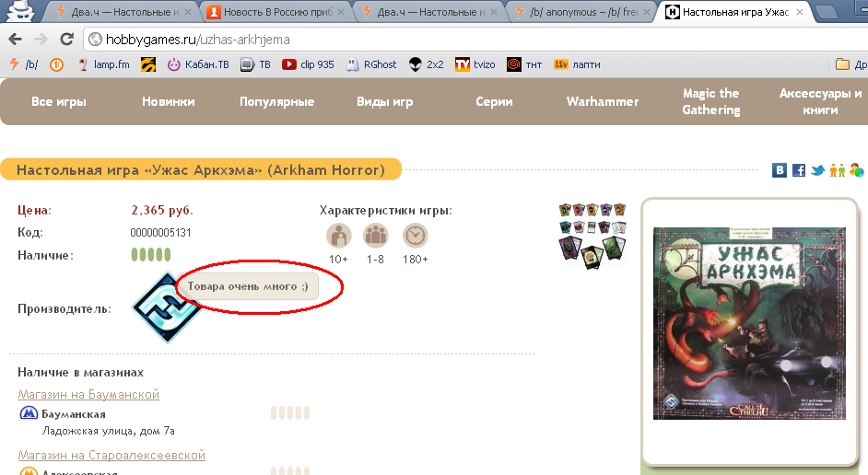Open the ТВ bookmark
Screen dimensions: 868x475
(x=255, y=64)
